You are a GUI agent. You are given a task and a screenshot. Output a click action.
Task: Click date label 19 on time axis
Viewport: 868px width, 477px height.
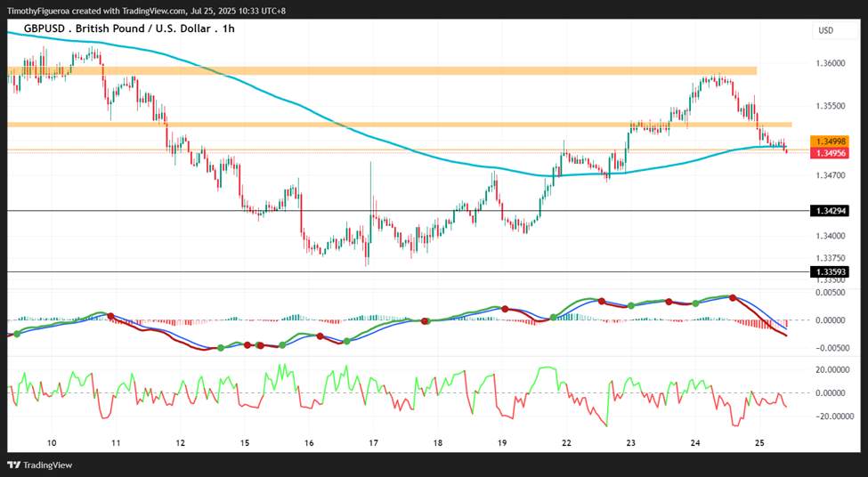click(x=502, y=443)
